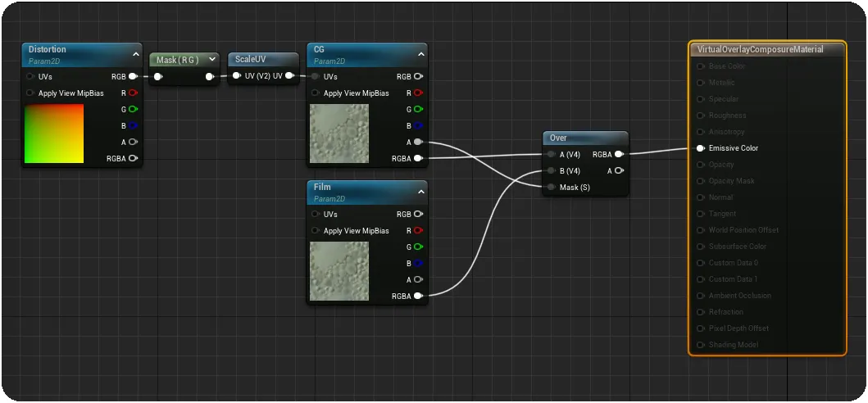Image resolution: width=868 pixels, height=403 pixels.
Task: Click the Mask (RG) node output pin
Action: pos(210,76)
